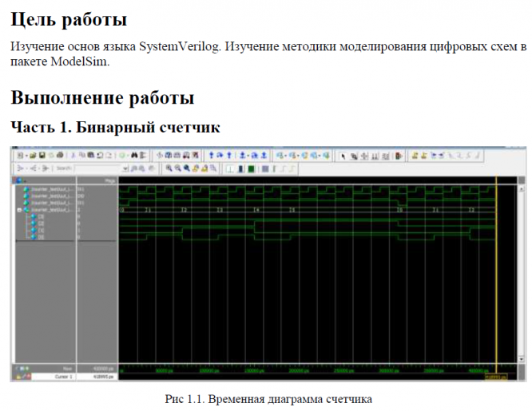Click the Open file folder icon
This screenshot has height=411, width=532.
(x=33, y=156)
